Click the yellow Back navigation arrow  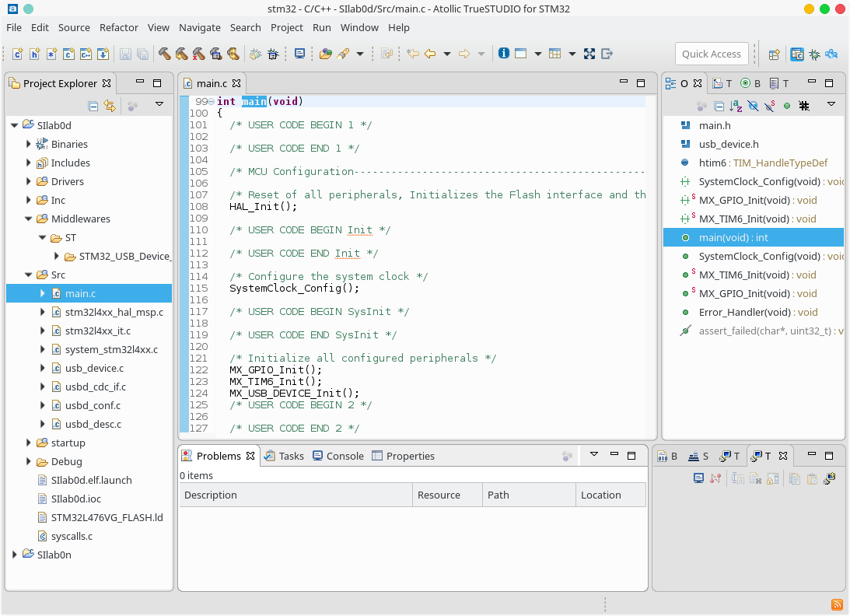pyautogui.click(x=429, y=54)
